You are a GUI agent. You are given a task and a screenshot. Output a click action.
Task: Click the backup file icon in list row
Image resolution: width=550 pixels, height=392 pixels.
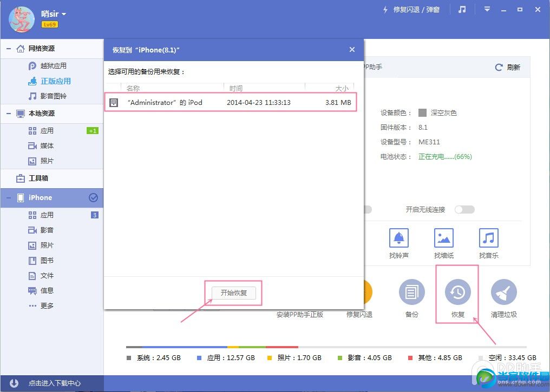coord(114,103)
